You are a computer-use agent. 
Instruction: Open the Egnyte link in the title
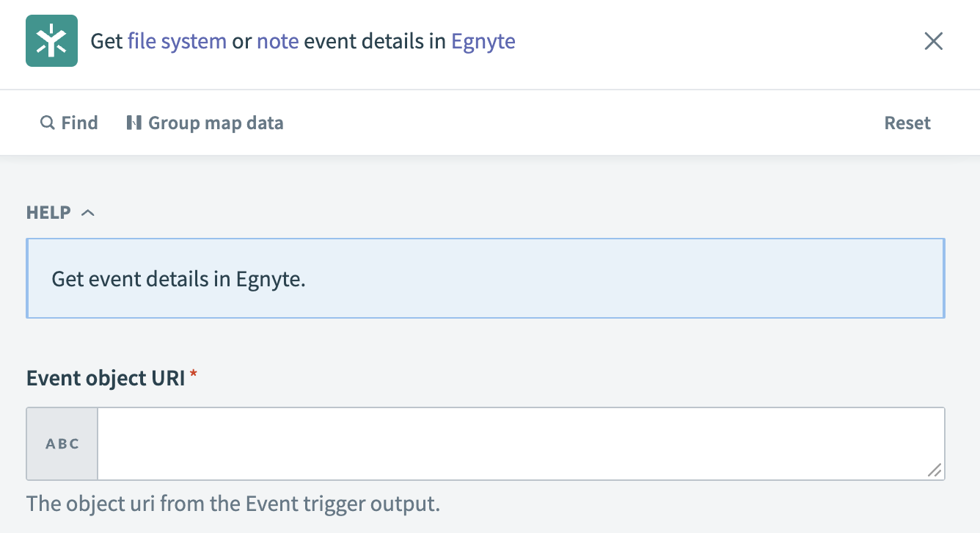coord(483,41)
